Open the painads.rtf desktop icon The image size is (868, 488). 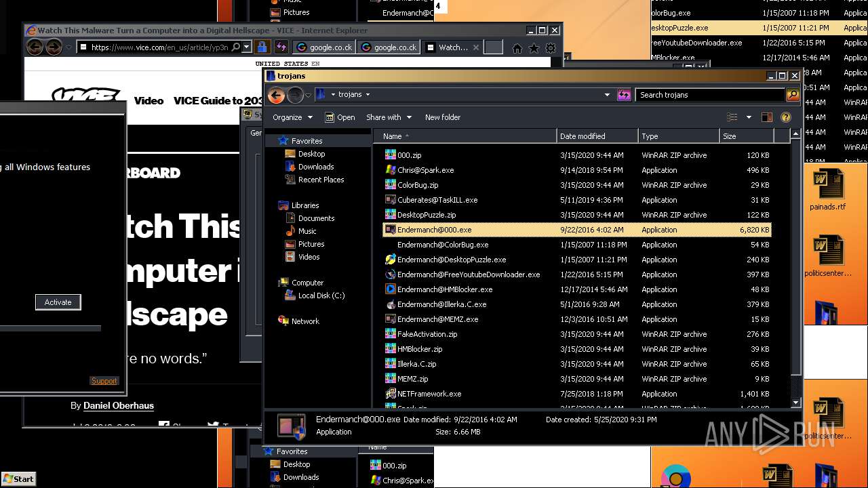tap(827, 190)
